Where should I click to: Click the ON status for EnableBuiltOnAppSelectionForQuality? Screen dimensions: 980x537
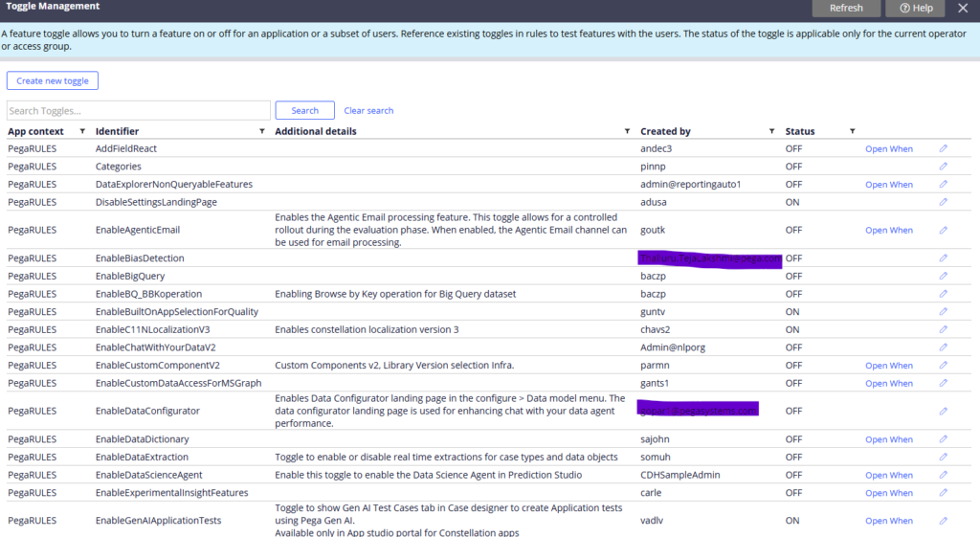791,311
